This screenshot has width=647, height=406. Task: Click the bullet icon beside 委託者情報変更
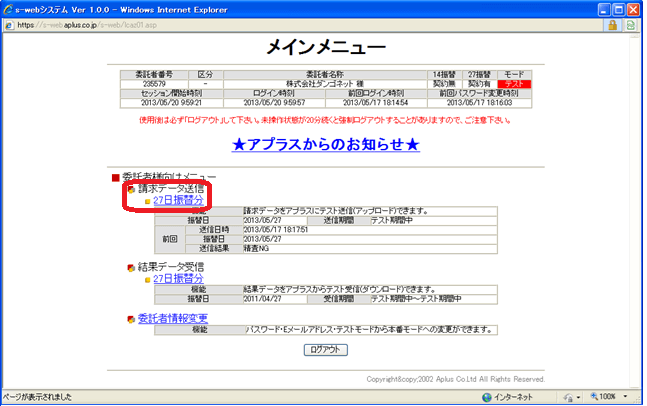[131, 319]
